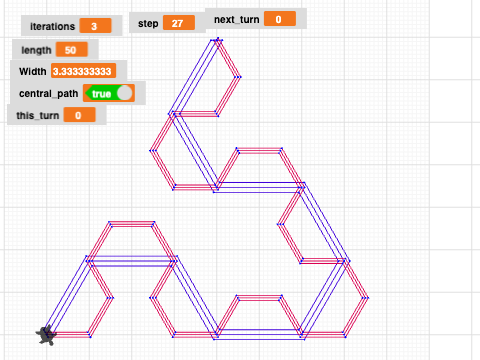The image size is (480, 360).
Task: Select the central_path variable label
Action: [x=48, y=94]
